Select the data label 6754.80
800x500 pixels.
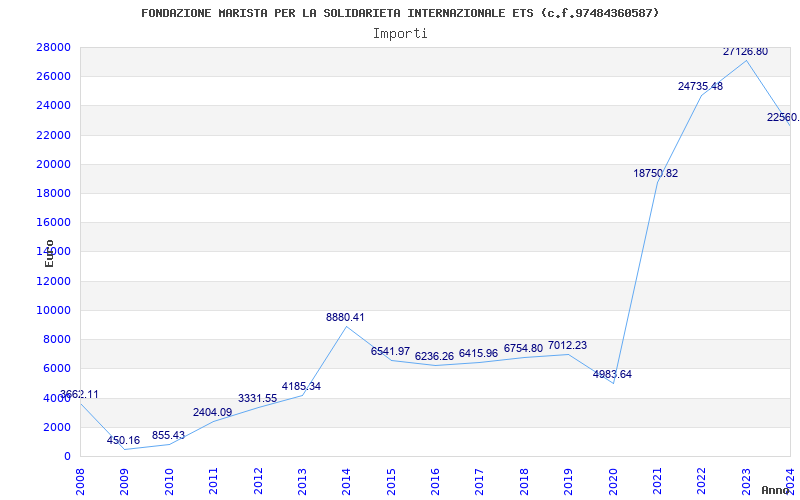coord(523,348)
